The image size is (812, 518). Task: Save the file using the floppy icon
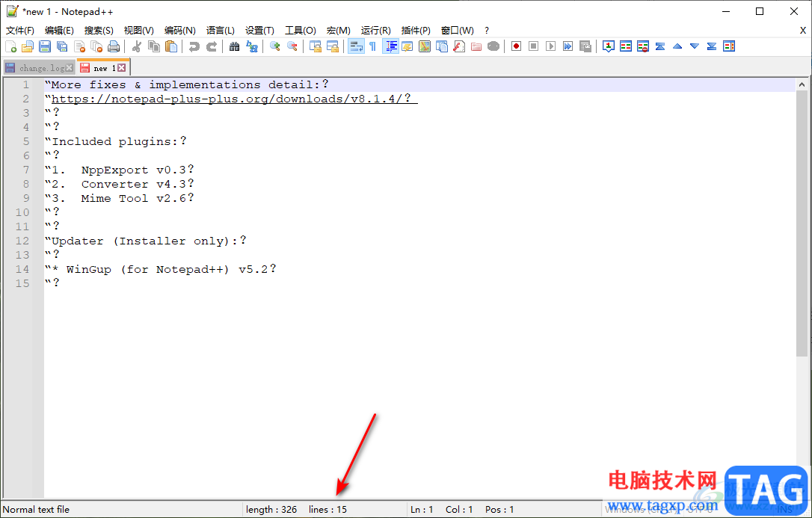(x=45, y=46)
